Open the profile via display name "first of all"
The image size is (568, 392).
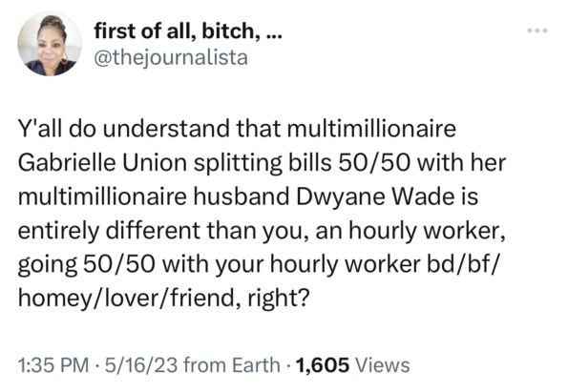pos(188,31)
